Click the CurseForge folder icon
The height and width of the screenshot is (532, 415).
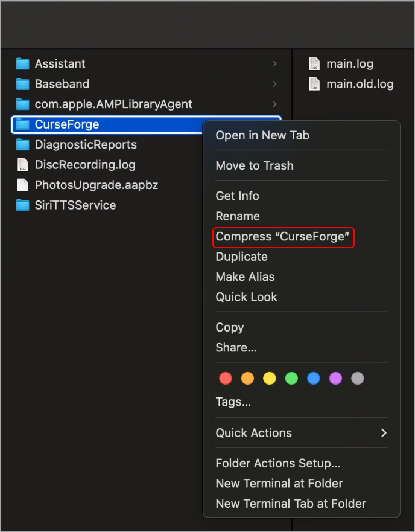pos(23,124)
